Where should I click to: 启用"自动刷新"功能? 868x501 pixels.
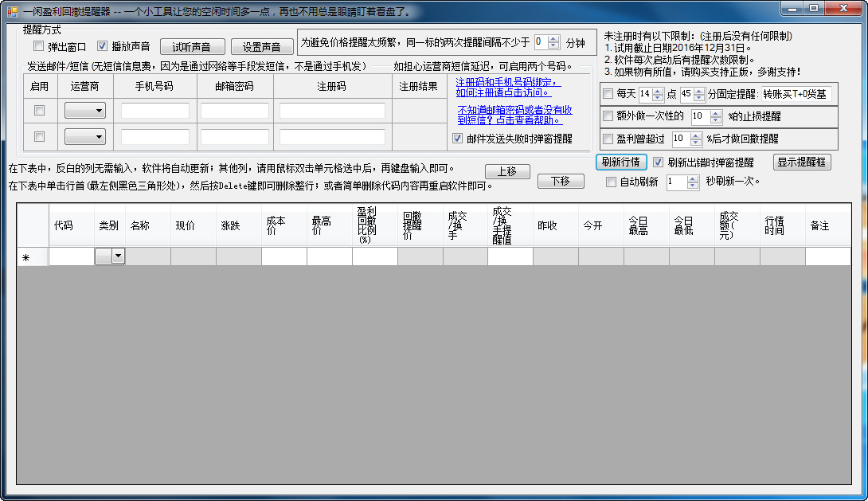(x=612, y=182)
